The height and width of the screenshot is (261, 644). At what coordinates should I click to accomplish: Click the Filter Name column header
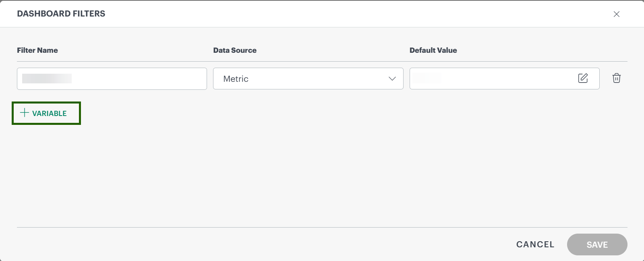coord(37,50)
